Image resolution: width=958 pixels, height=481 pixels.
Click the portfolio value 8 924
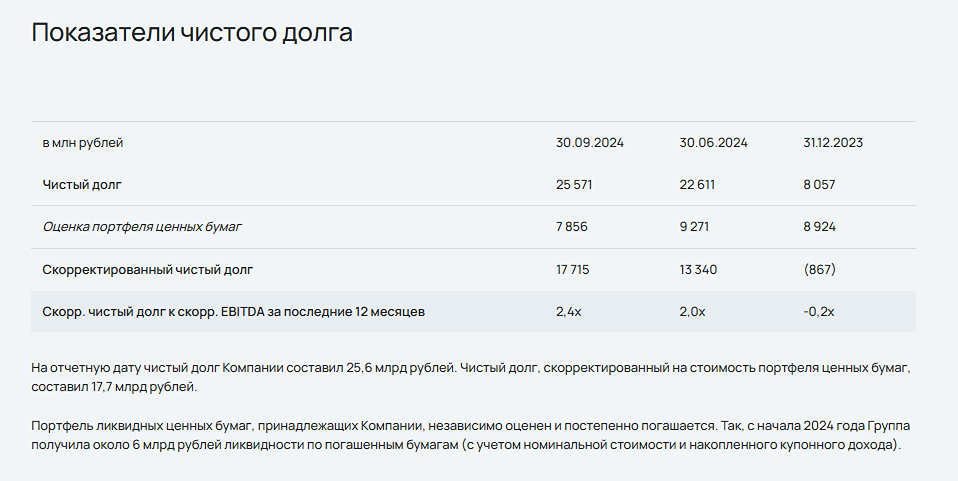(819, 227)
